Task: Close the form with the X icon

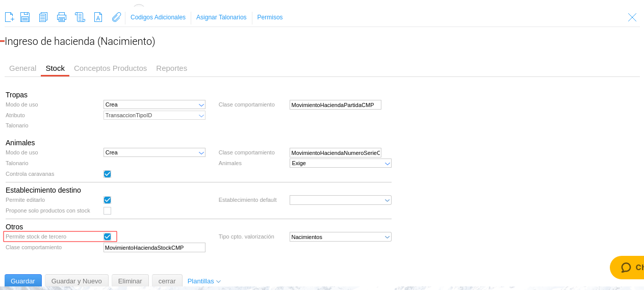Action: pos(632,17)
